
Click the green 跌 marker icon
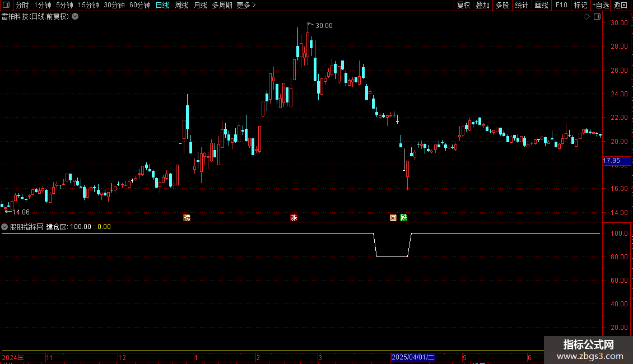404,218
